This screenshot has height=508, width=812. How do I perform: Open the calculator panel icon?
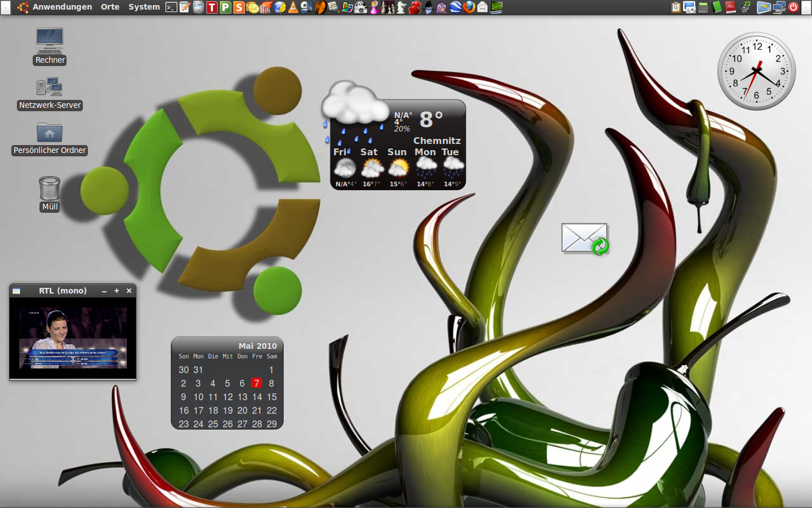coord(703,7)
